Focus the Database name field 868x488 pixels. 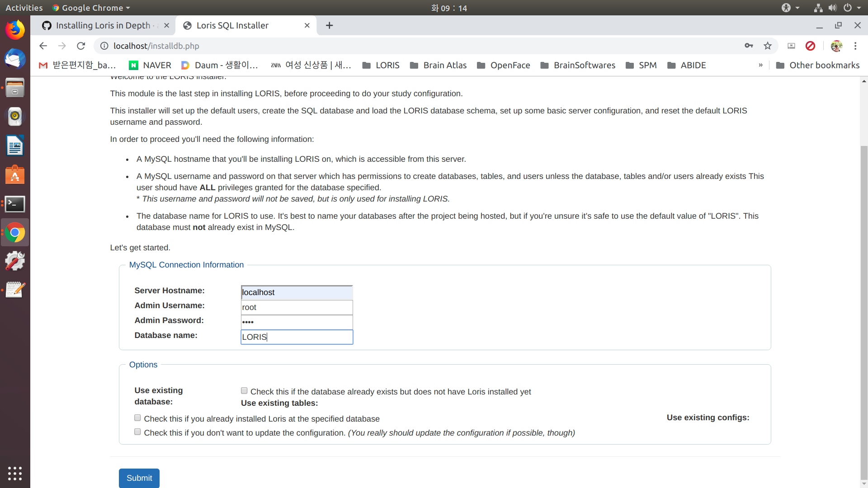pyautogui.click(x=297, y=337)
